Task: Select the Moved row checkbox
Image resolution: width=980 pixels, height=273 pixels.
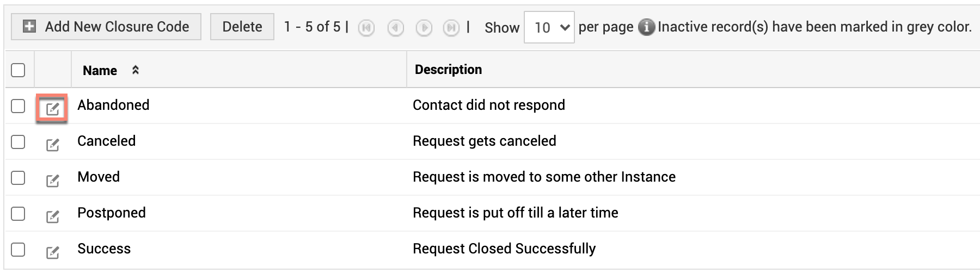Action: tap(18, 177)
